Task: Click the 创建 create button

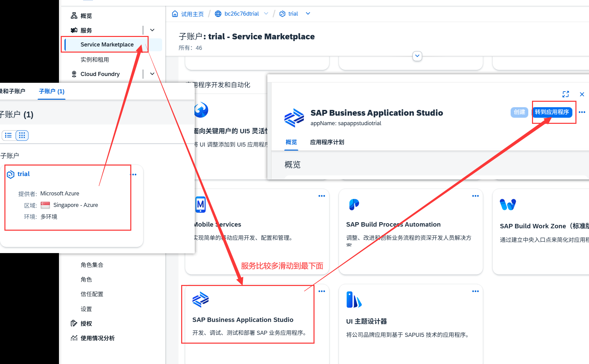Action: [x=519, y=112]
